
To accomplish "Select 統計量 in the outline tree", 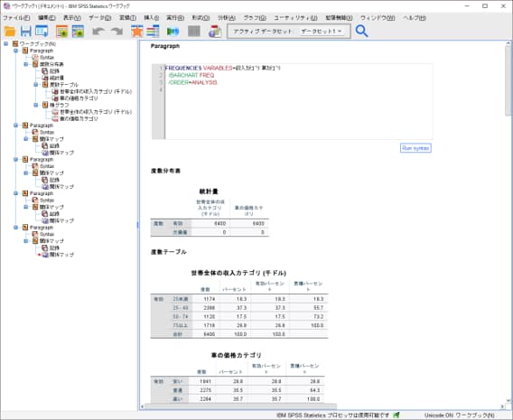I will (57, 78).
